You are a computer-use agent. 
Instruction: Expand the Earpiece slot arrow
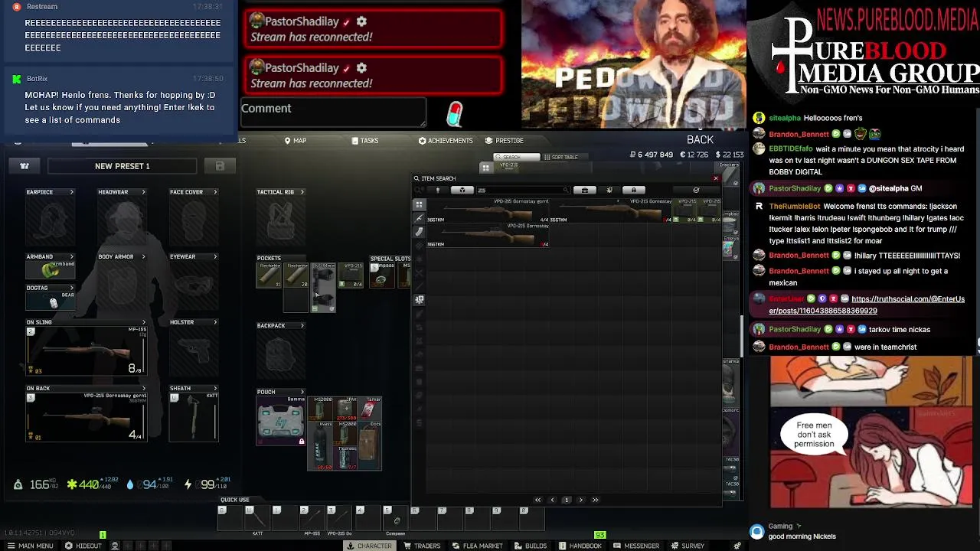[72, 192]
